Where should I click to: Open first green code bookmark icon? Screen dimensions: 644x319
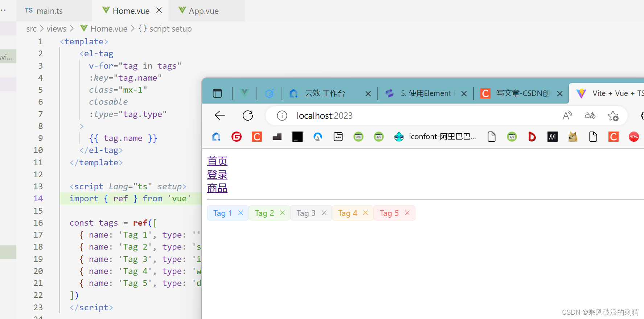[x=358, y=137]
